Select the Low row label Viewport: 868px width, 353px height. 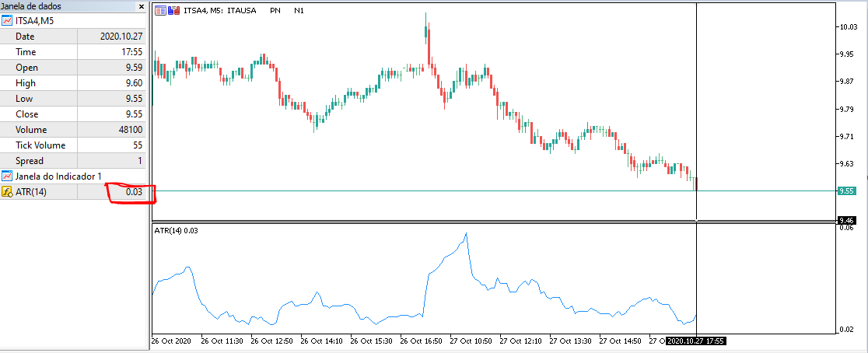(24, 99)
